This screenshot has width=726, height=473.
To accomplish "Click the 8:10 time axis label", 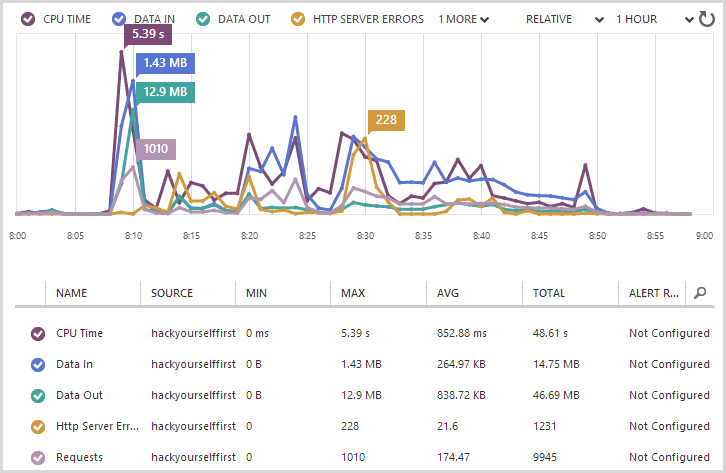I will 133,236.
